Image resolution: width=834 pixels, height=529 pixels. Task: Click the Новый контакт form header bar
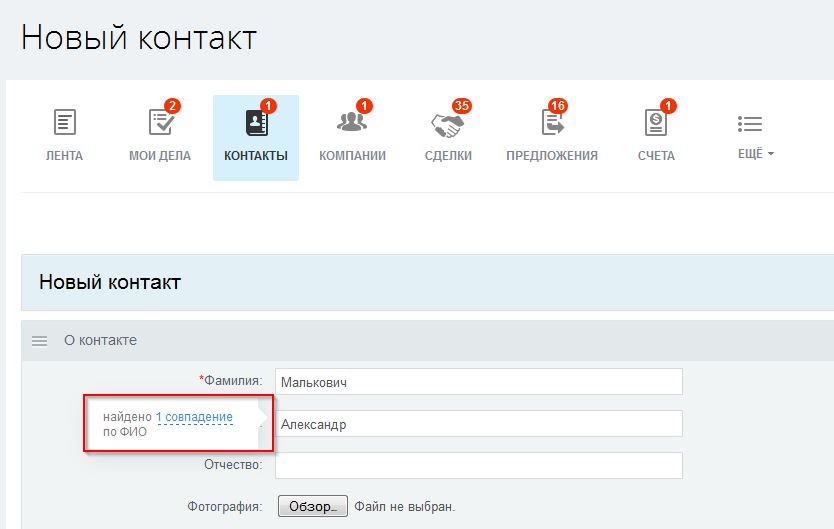[x=428, y=282]
